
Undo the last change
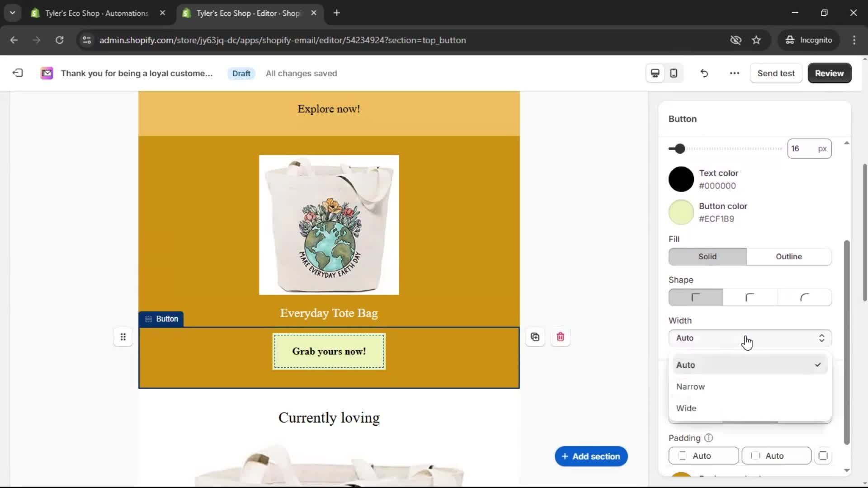click(x=704, y=73)
